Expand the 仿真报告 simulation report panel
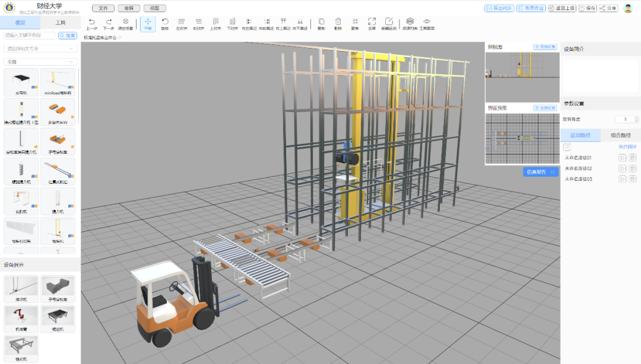 (x=540, y=172)
